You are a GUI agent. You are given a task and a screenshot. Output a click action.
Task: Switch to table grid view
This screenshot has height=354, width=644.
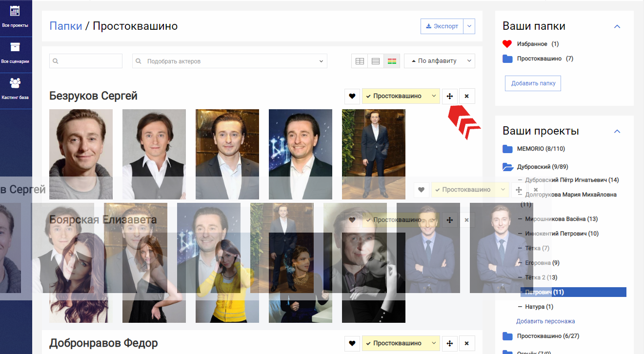(x=360, y=61)
